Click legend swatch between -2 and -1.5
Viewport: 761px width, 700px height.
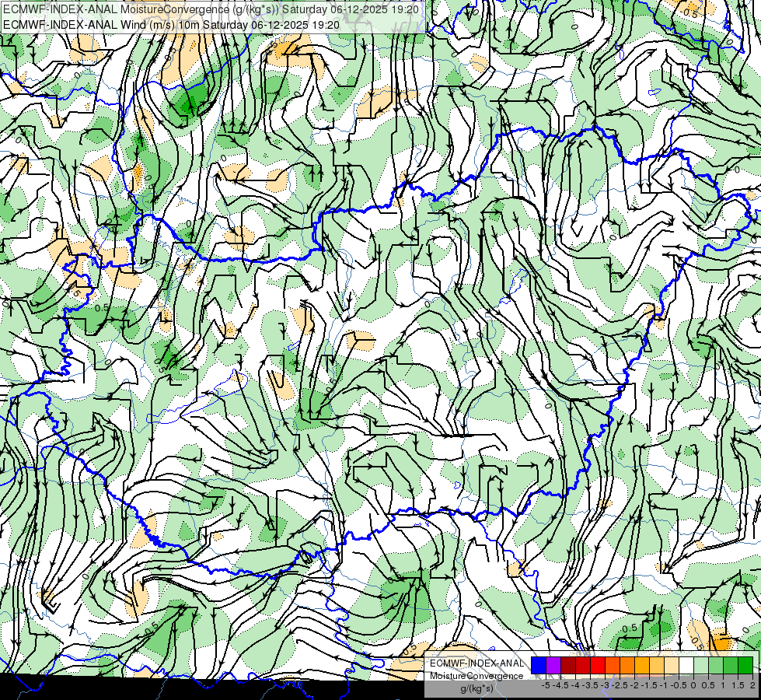[642, 665]
